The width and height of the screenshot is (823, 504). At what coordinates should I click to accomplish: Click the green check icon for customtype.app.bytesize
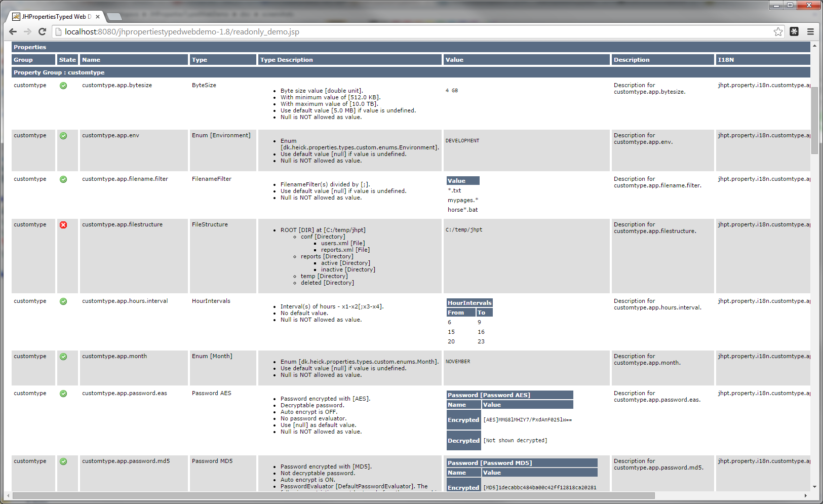(63, 86)
